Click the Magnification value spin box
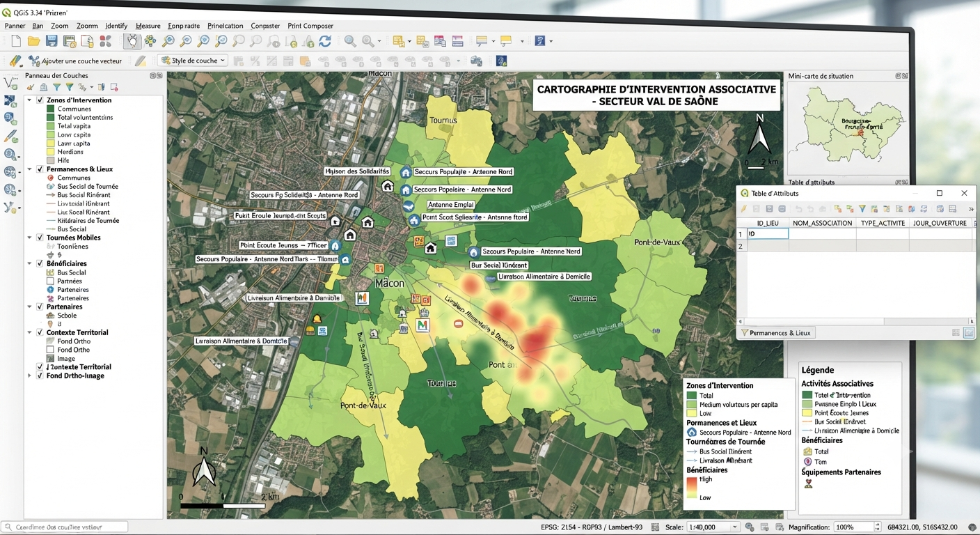Viewport: 980px width, 535px height. tap(857, 527)
